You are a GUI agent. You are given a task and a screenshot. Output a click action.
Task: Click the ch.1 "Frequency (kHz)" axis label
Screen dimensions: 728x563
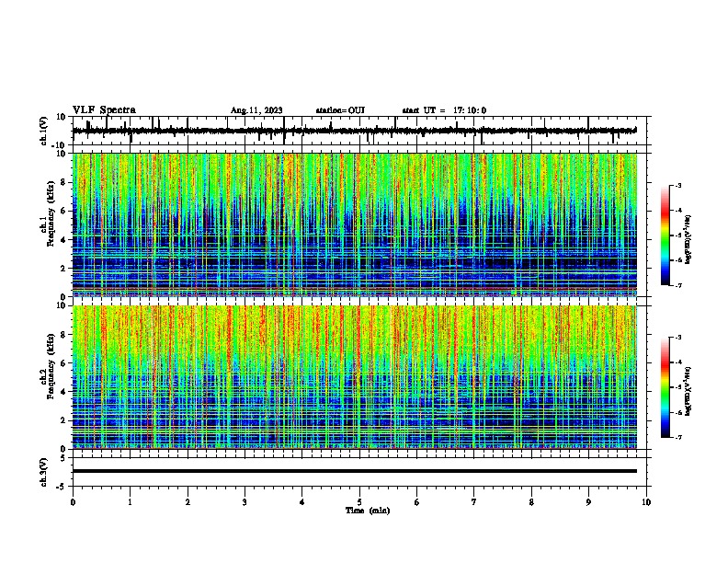[51, 213]
